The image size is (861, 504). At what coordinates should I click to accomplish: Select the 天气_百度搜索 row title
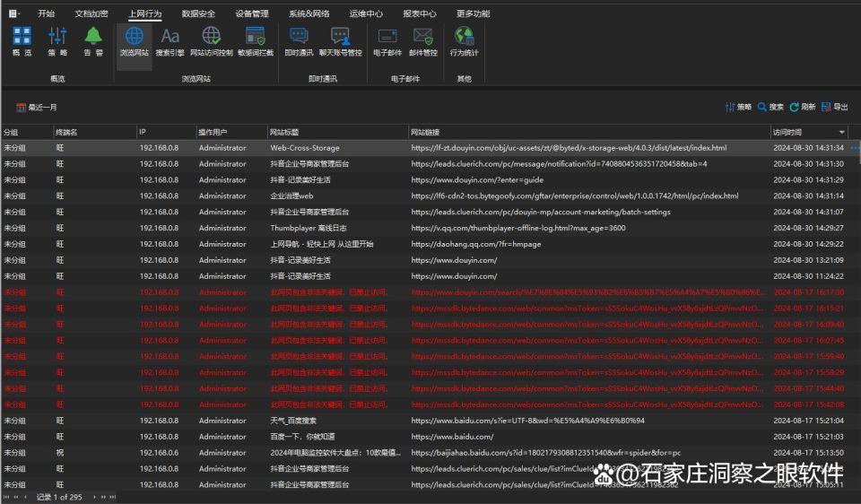point(293,421)
